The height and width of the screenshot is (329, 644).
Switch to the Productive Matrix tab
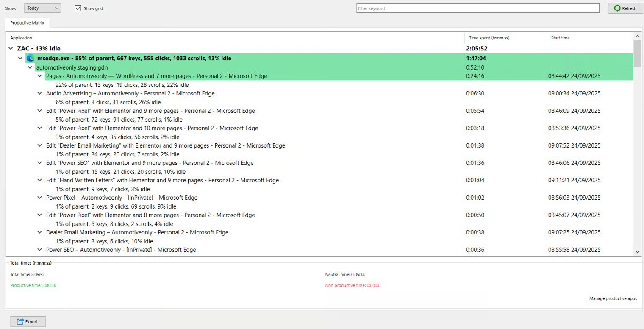tap(27, 23)
